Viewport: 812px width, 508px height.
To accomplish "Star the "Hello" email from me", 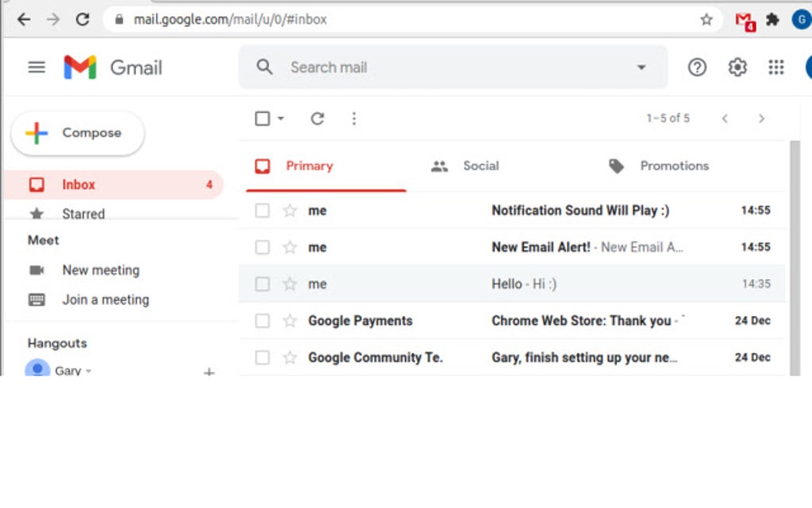I will coord(290,284).
